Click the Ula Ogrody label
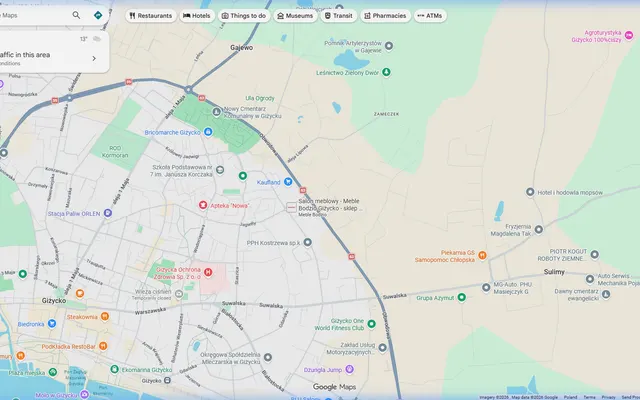Screen dimensions: 640x400 [x=260, y=98]
